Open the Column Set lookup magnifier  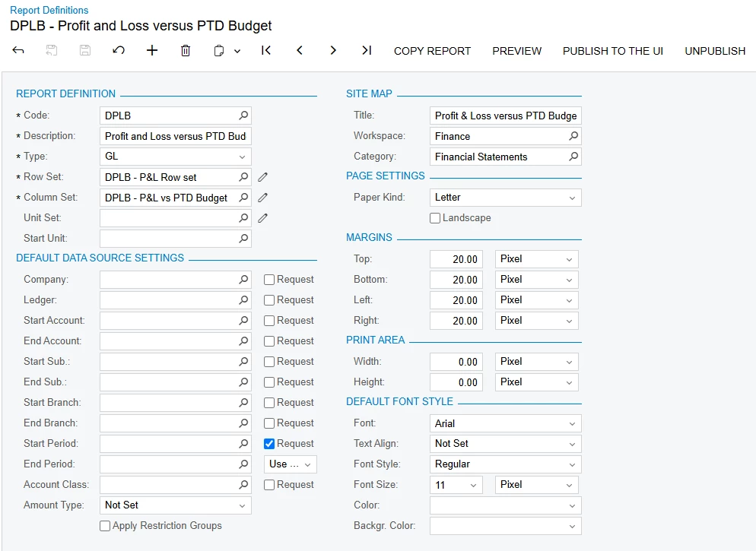(243, 198)
